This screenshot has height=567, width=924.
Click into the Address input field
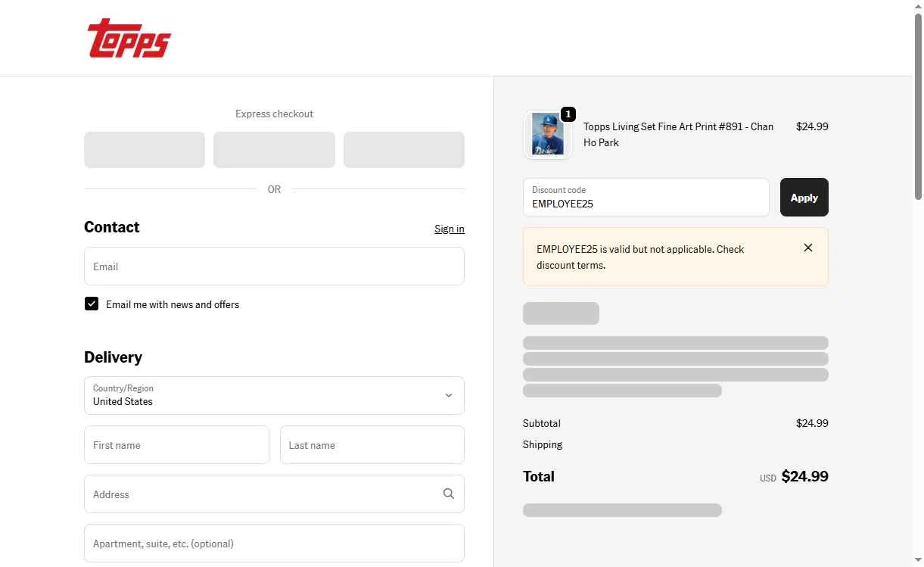(x=261, y=494)
